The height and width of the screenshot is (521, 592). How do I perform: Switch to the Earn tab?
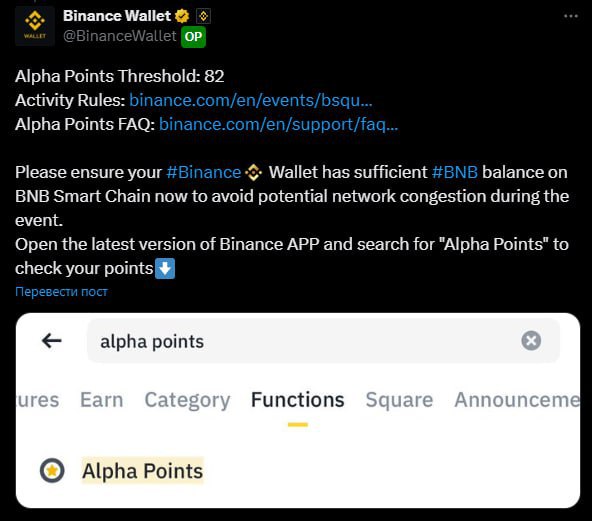pyautogui.click(x=102, y=399)
